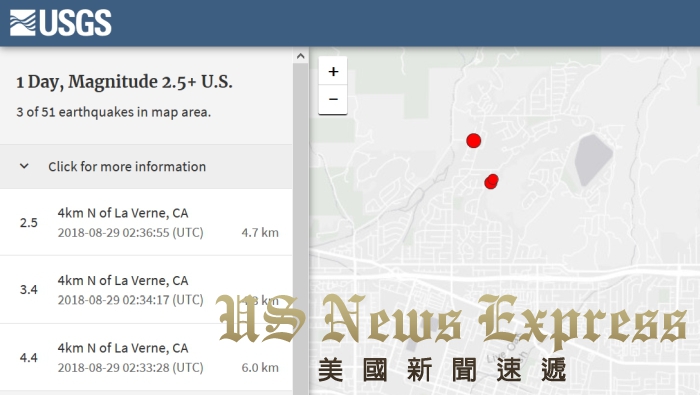700x395 pixels.
Task: Zoom out the map with minus button
Action: pos(333,99)
